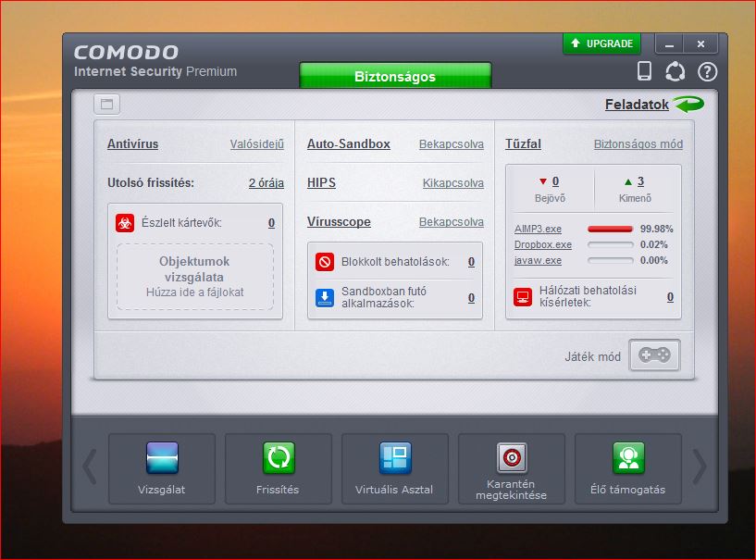Close the COMODO window
Screen dimensions: 756x560
point(700,44)
